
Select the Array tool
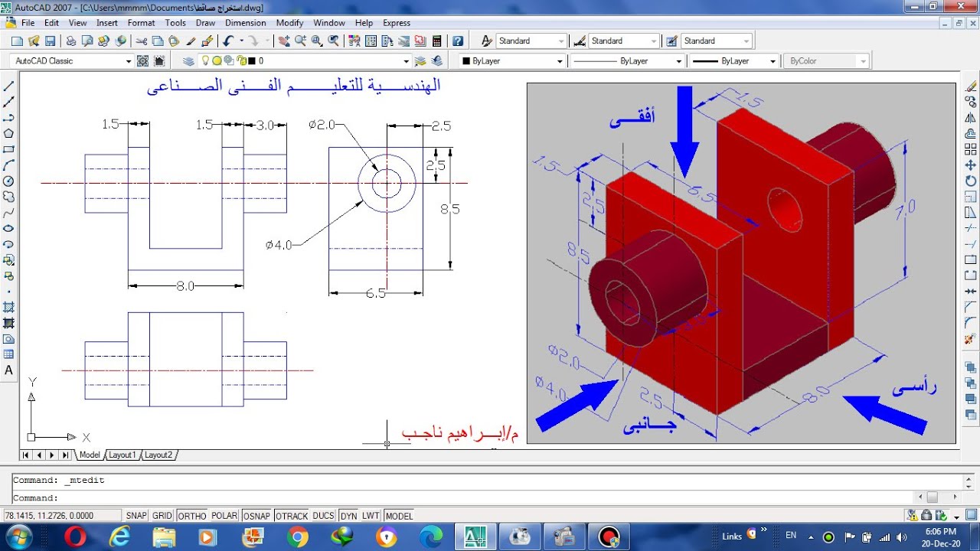tap(971, 149)
